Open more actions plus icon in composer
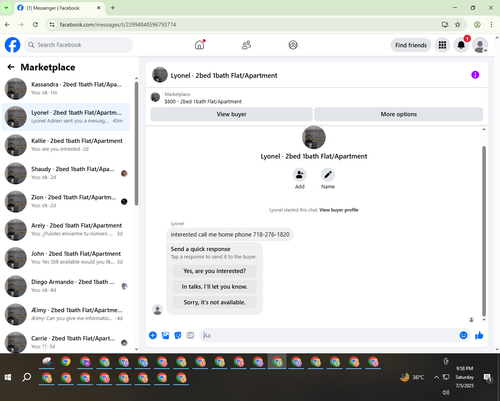 [x=153, y=335]
